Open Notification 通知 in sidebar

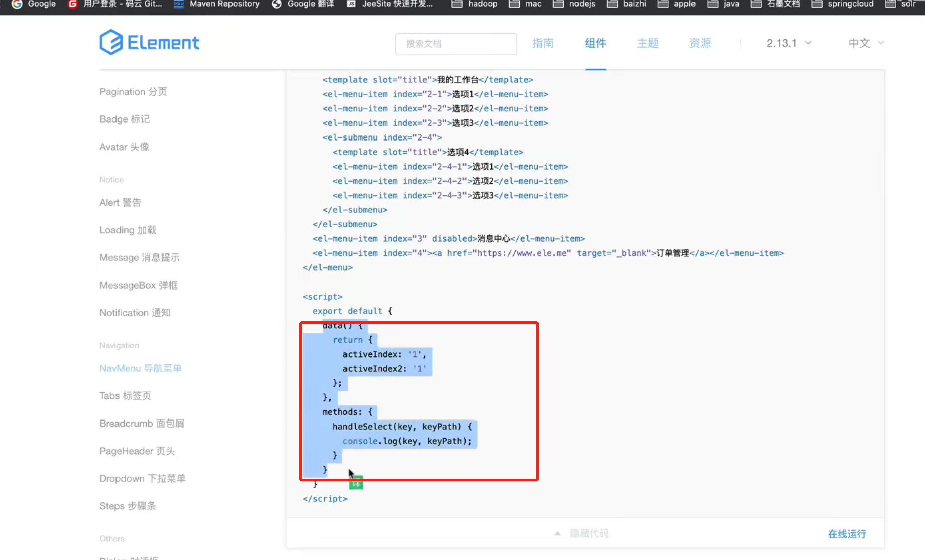135,313
